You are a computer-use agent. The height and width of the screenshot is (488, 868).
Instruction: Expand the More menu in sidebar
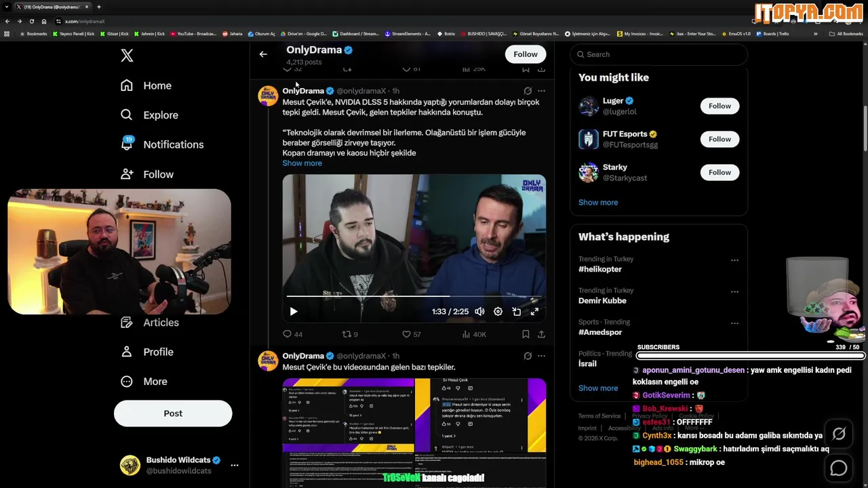pos(144,382)
